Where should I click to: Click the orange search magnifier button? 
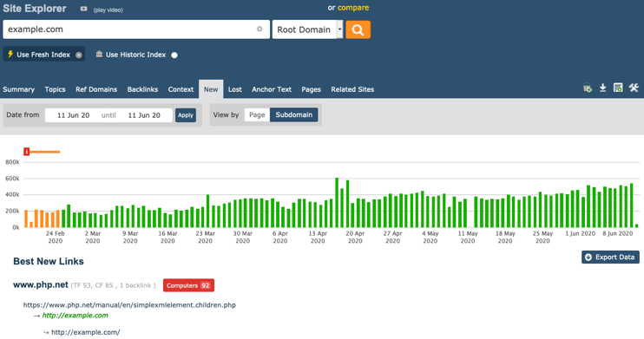358,29
